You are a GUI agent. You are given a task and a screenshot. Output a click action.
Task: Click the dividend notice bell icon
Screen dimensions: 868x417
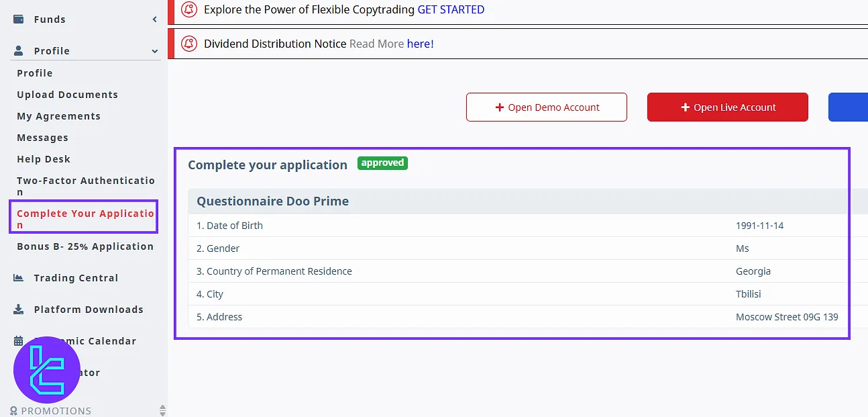click(190, 44)
